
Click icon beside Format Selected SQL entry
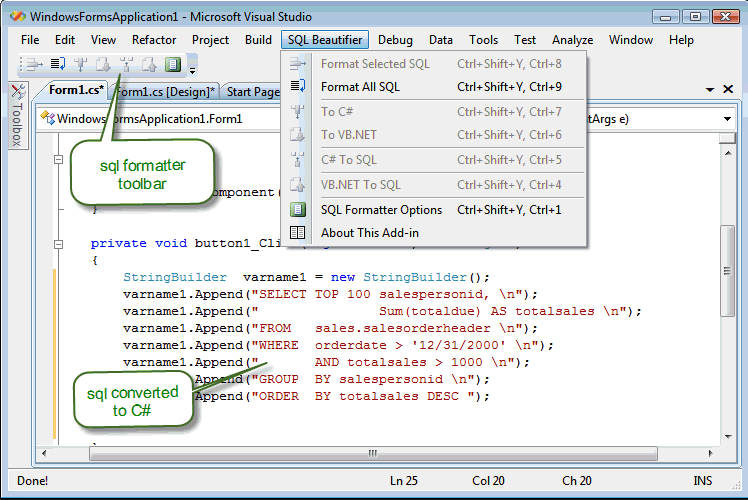click(x=298, y=63)
